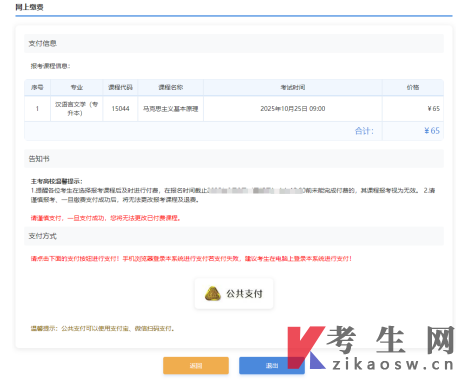Click the 考试时间 column header

293,87
